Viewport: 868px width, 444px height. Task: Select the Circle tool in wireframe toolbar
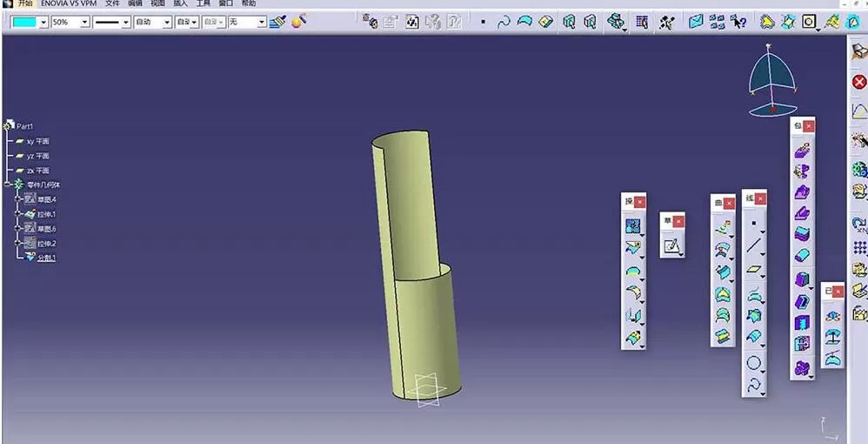pos(754,363)
